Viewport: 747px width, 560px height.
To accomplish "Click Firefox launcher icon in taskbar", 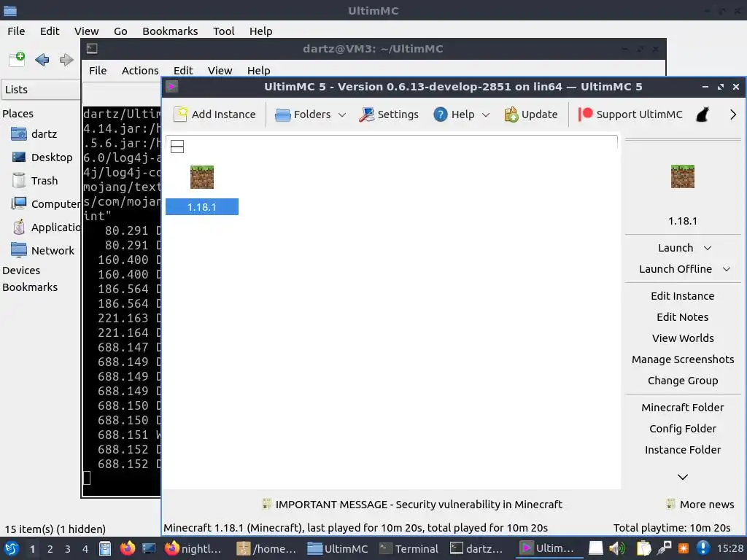I will tap(127, 548).
